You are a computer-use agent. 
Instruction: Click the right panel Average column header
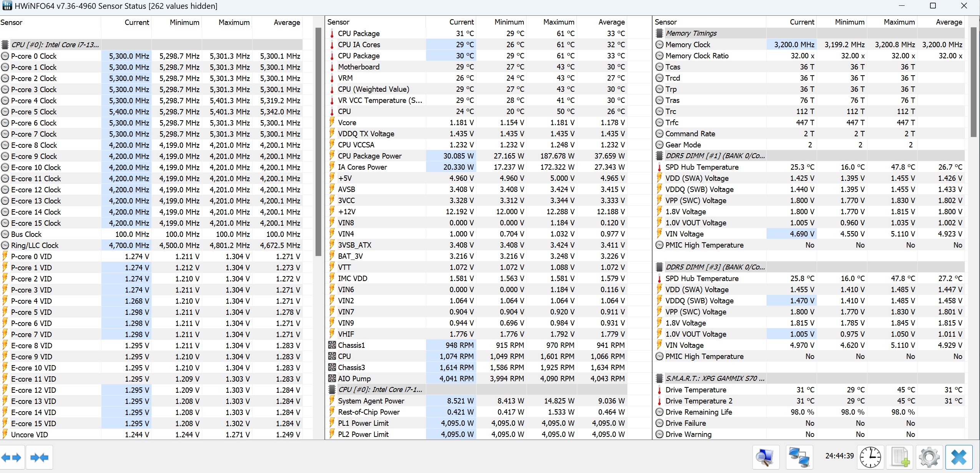[942, 22]
